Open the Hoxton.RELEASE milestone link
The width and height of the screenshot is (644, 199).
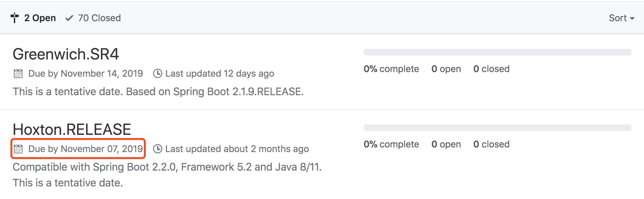pos(72,130)
